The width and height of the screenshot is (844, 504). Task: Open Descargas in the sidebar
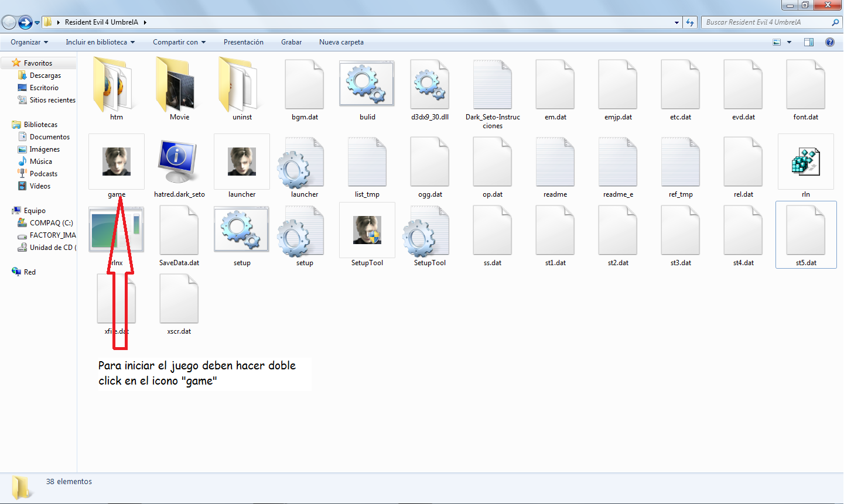coord(45,76)
